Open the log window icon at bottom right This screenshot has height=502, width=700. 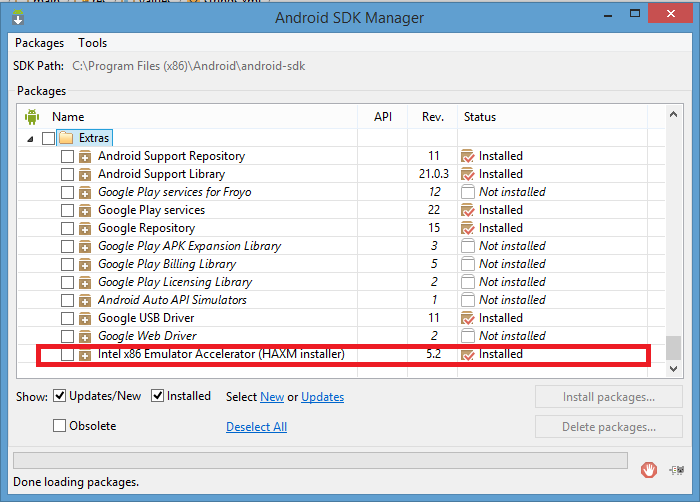(x=678, y=468)
